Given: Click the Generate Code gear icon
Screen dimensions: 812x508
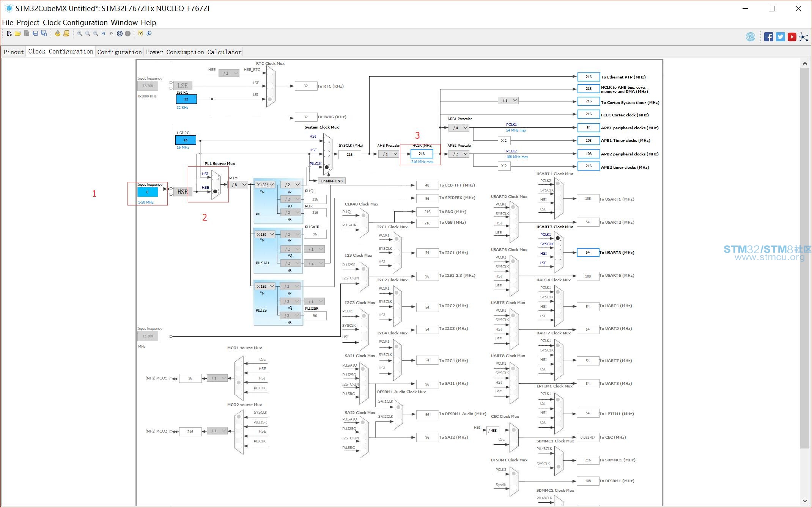Looking at the screenshot, I should click(57, 34).
